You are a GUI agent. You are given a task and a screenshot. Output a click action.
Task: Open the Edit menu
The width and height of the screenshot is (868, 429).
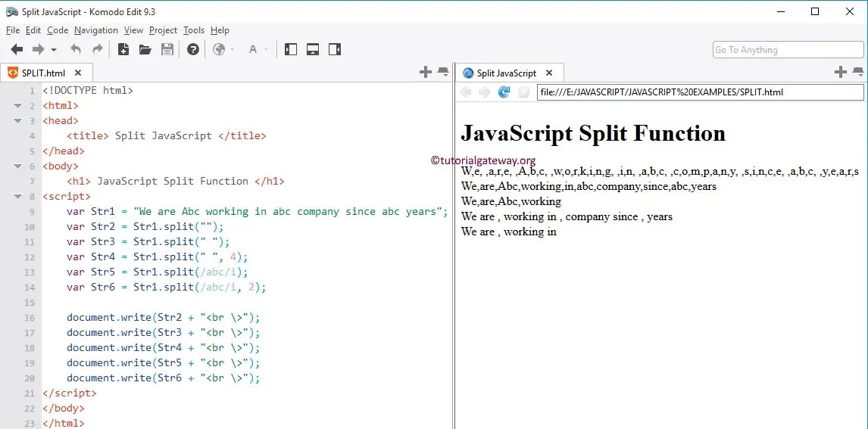(33, 30)
